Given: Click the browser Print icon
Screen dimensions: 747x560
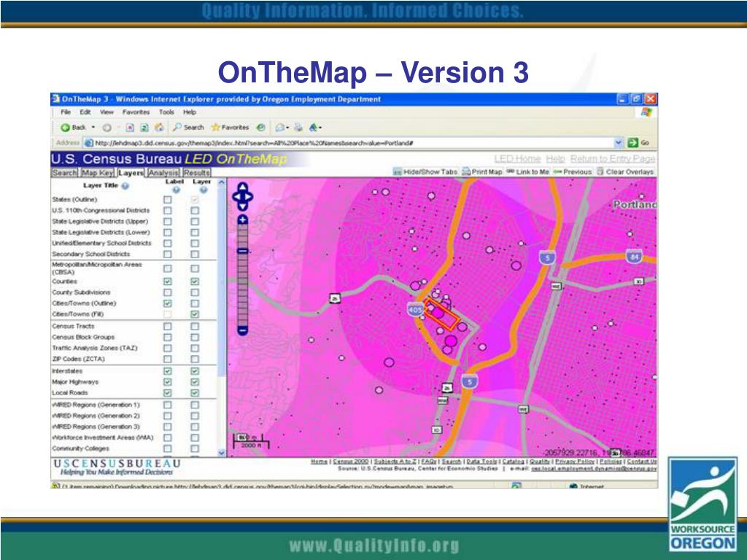Looking at the screenshot, I should point(298,128).
